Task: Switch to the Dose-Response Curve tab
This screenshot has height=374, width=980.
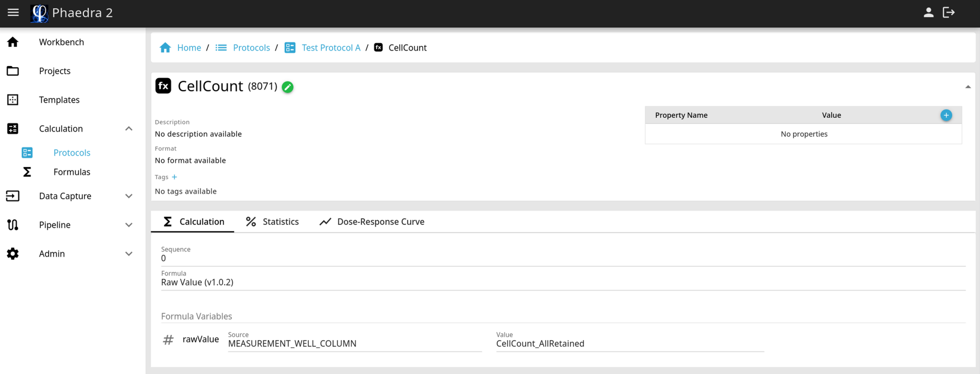Action: [372, 222]
